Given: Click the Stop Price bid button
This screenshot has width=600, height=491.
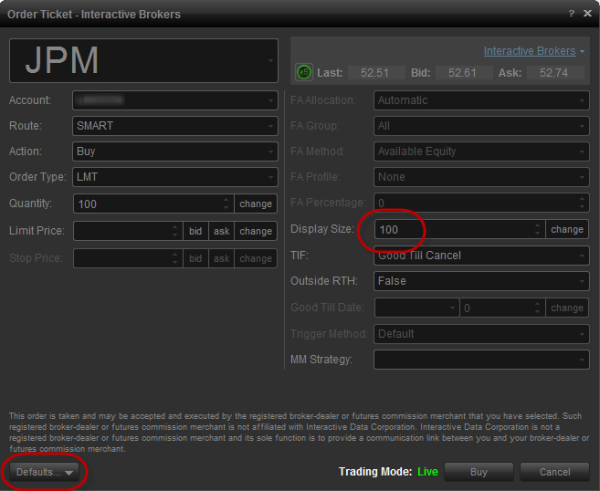Looking at the screenshot, I should point(196,258).
